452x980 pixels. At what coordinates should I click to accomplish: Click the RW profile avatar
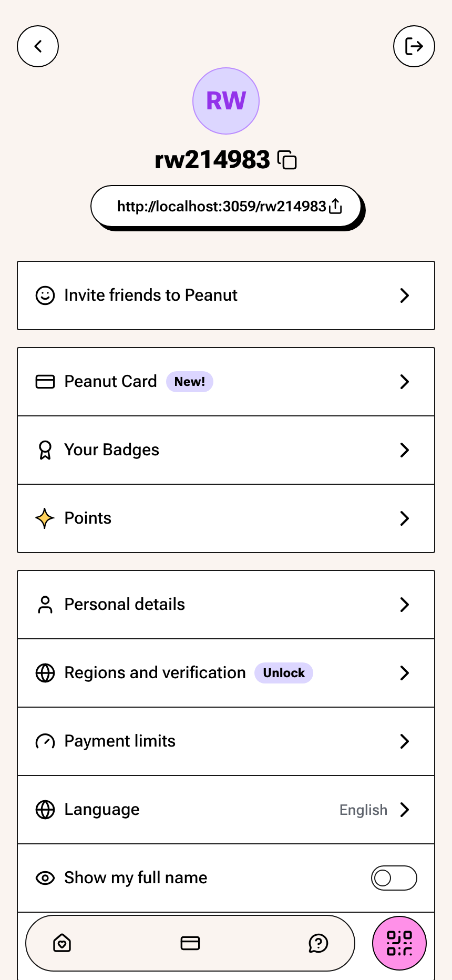pyautogui.click(x=226, y=101)
